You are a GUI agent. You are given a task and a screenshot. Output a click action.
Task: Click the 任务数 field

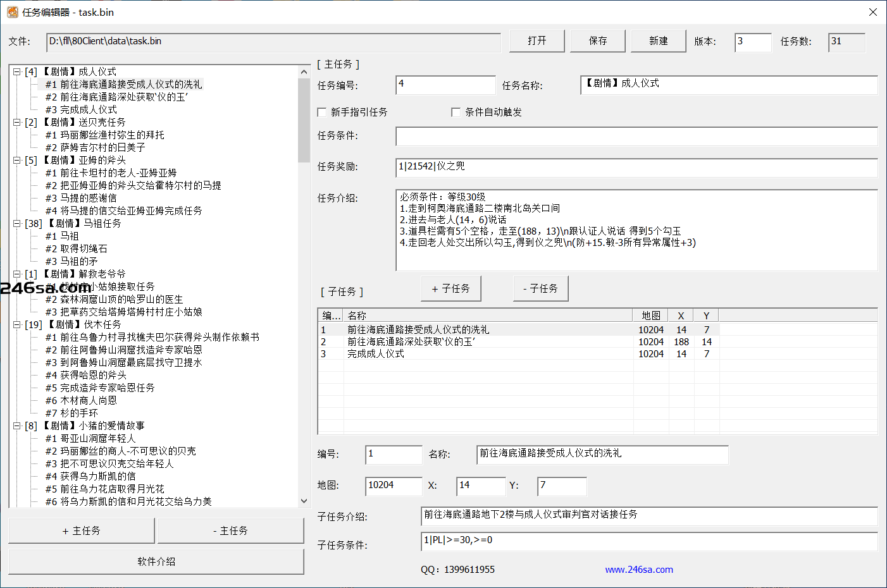click(x=847, y=42)
